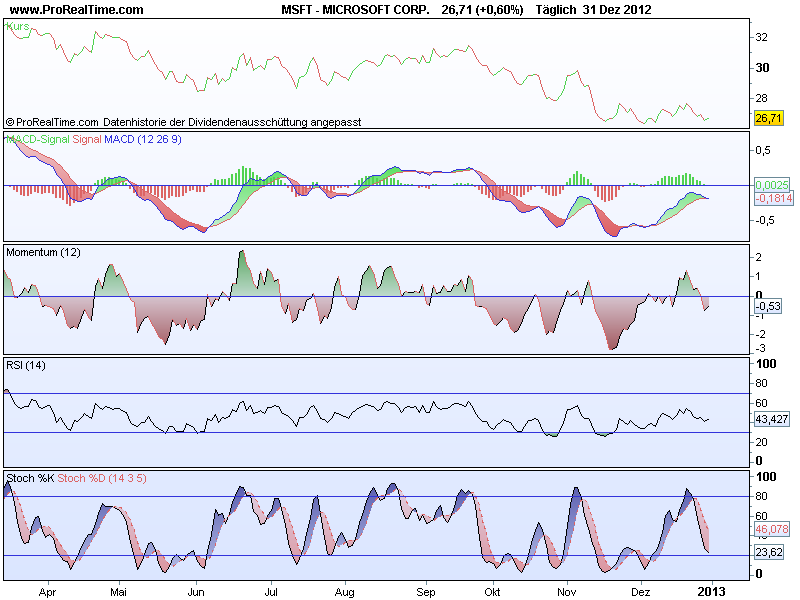
Task: Click the 28 price axis label
Action: pyautogui.click(x=762, y=98)
